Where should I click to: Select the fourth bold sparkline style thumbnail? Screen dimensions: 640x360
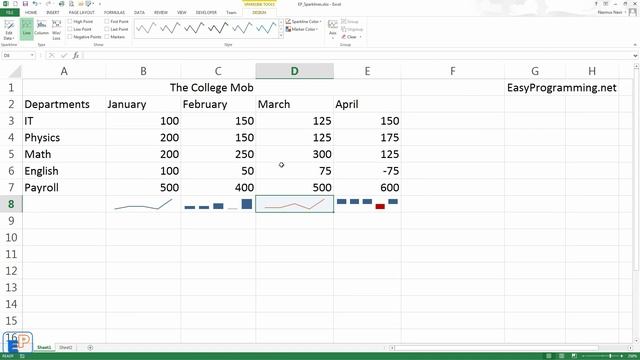[x=218, y=28]
